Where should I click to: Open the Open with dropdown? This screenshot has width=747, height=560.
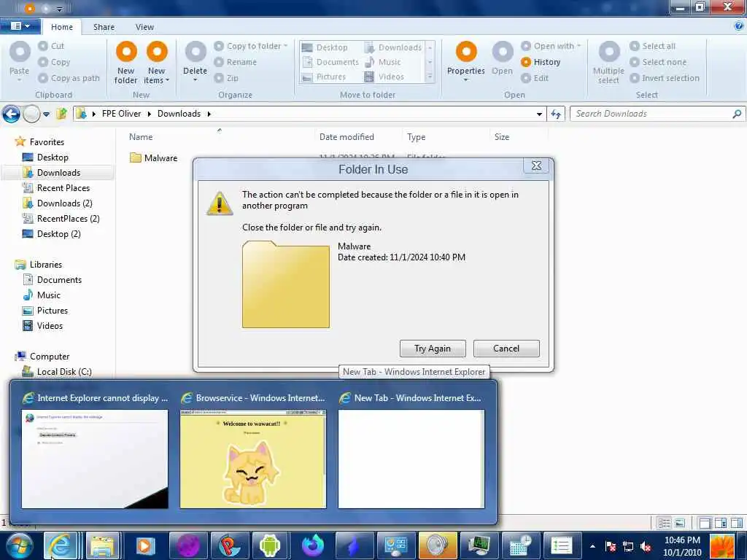coord(551,46)
